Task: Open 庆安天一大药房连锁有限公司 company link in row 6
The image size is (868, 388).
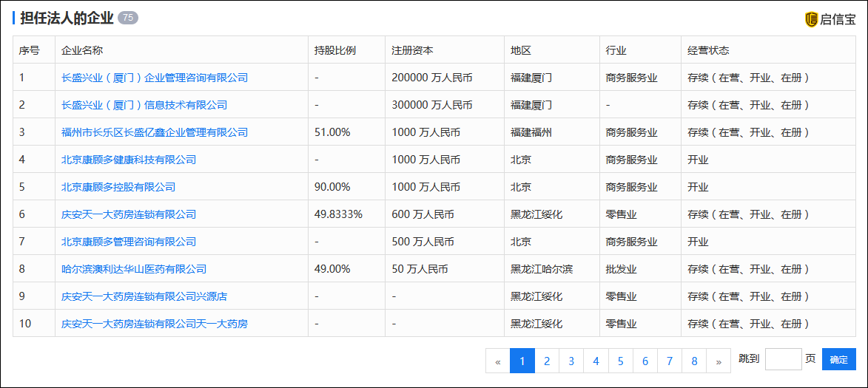Action: pos(129,214)
